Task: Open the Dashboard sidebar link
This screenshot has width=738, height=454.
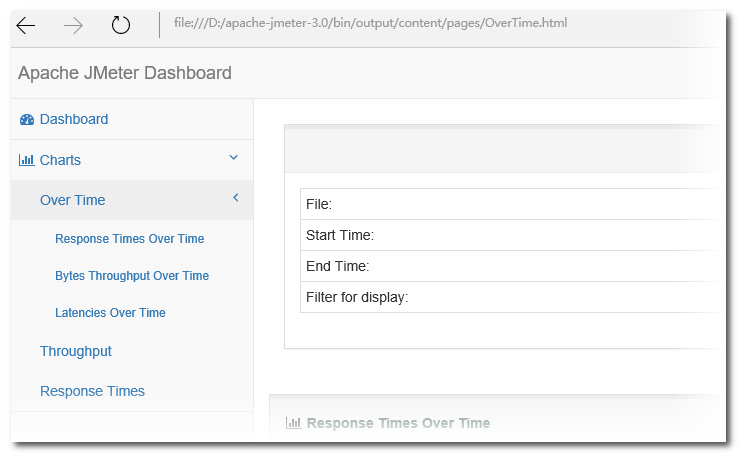Action: [x=74, y=119]
